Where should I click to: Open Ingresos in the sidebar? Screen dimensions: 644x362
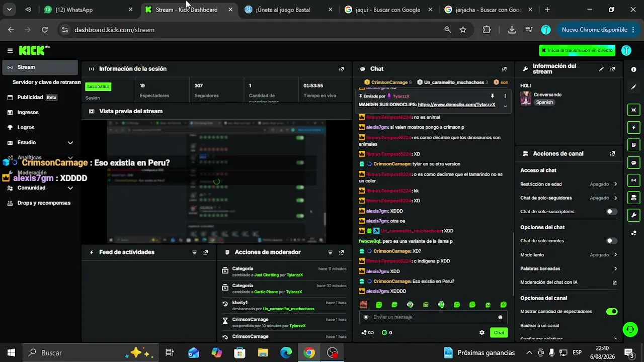coord(39,113)
